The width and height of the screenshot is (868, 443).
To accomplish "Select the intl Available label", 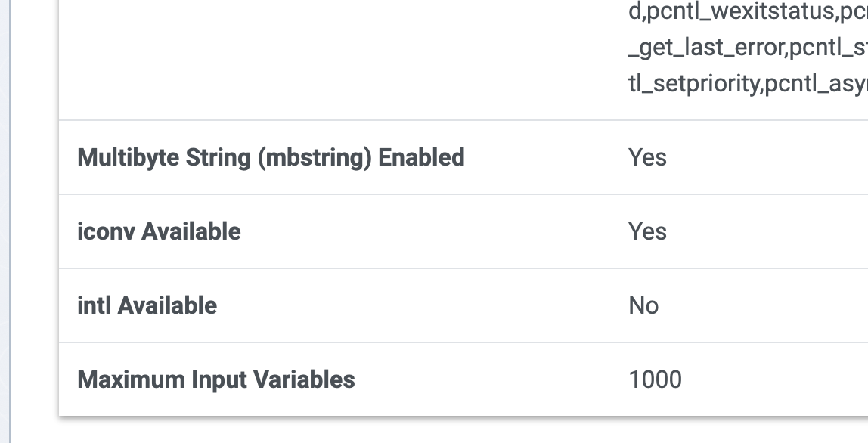I will 147,305.
